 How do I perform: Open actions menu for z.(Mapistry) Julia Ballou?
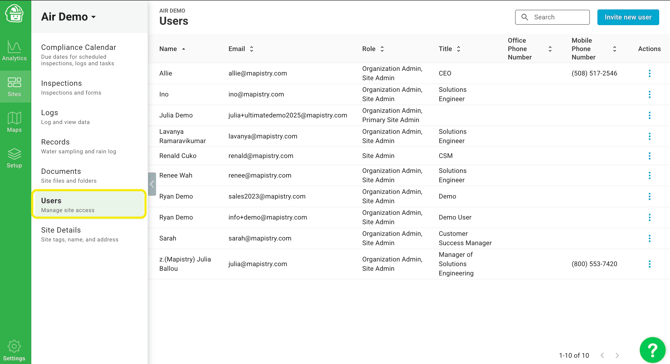tap(649, 264)
